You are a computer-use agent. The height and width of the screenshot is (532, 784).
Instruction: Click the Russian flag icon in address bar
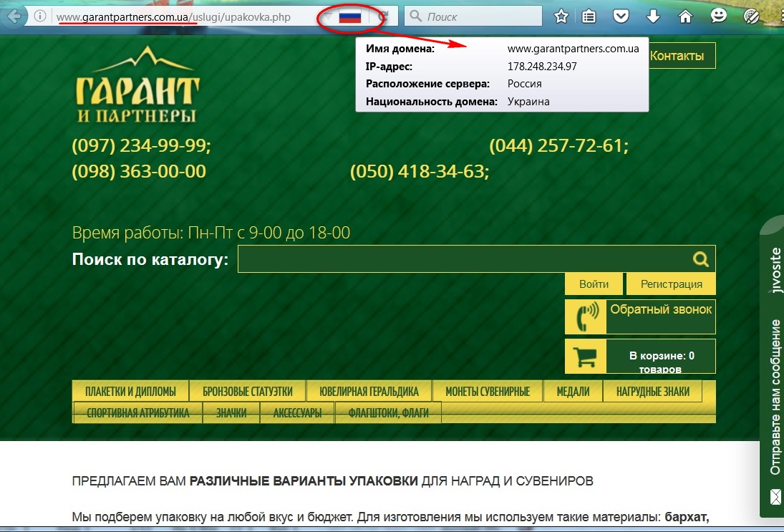(349, 16)
